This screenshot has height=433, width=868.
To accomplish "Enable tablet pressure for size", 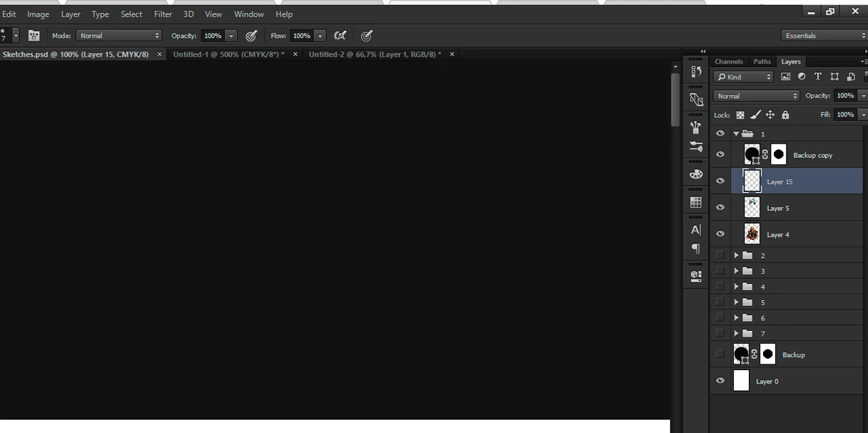I will 367,35.
